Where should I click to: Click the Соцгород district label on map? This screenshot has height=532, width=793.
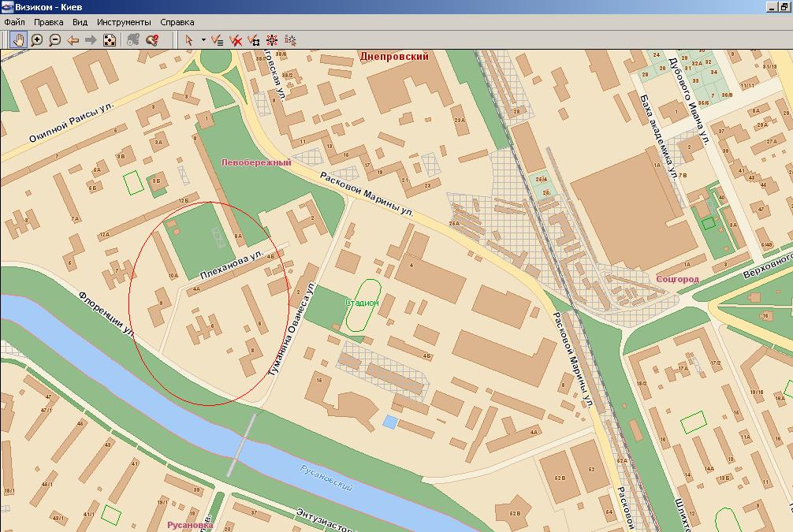coord(677,279)
